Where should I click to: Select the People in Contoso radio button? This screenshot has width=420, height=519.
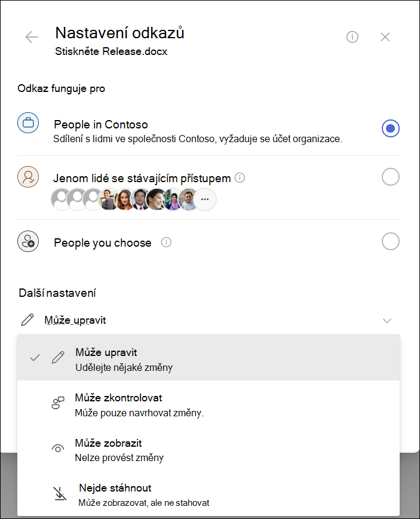[x=391, y=128]
